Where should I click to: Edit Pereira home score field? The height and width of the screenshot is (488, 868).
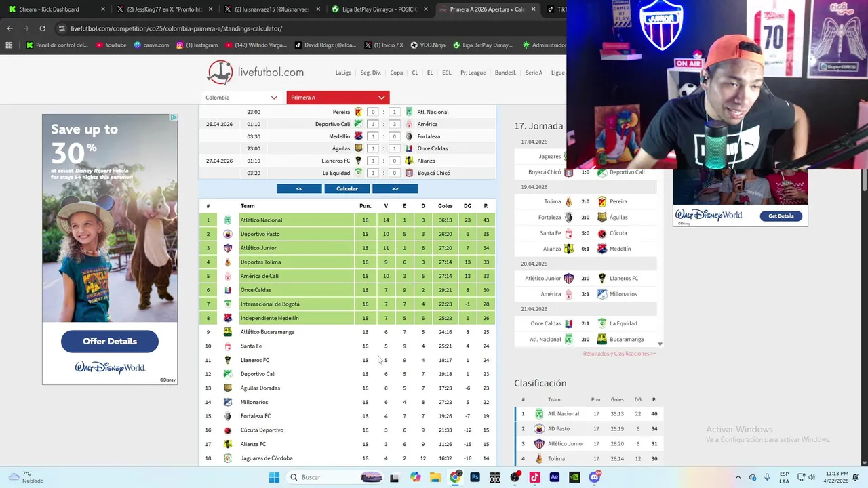tap(372, 112)
